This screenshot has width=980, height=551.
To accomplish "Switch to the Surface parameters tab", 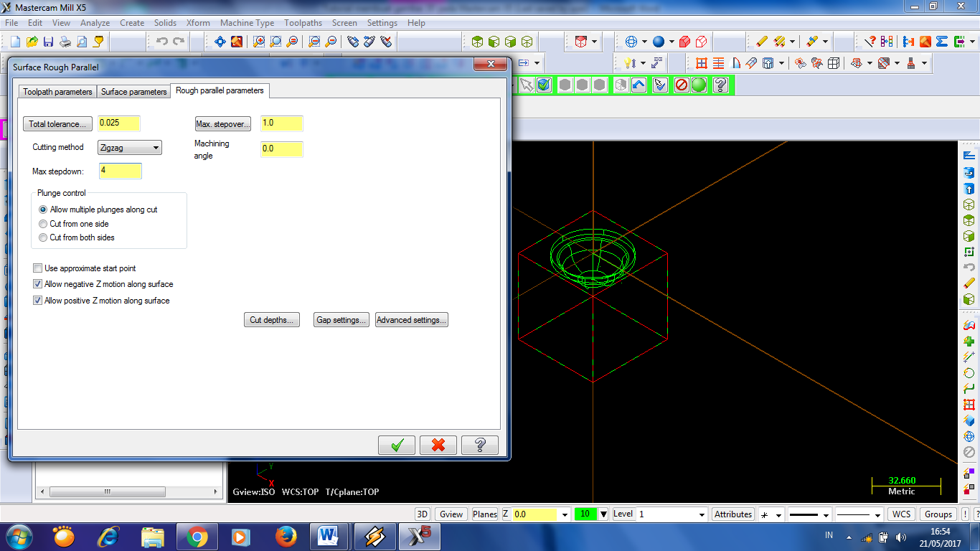I will coord(133,92).
